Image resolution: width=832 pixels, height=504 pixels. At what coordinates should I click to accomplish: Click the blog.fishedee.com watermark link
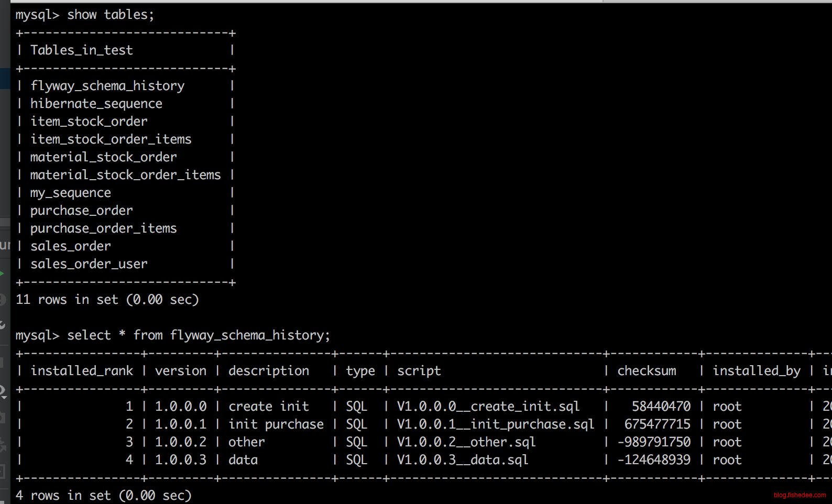(799, 495)
